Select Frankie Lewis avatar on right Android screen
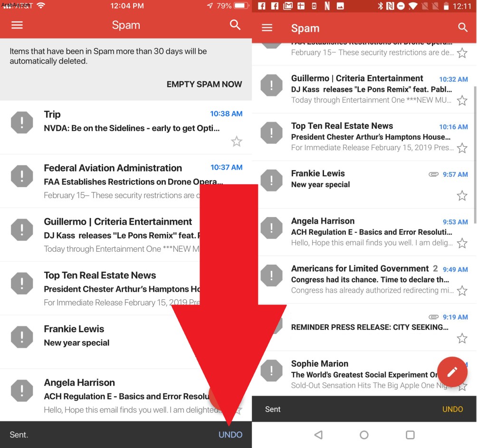The height and width of the screenshot is (448, 477). pyautogui.click(x=272, y=181)
